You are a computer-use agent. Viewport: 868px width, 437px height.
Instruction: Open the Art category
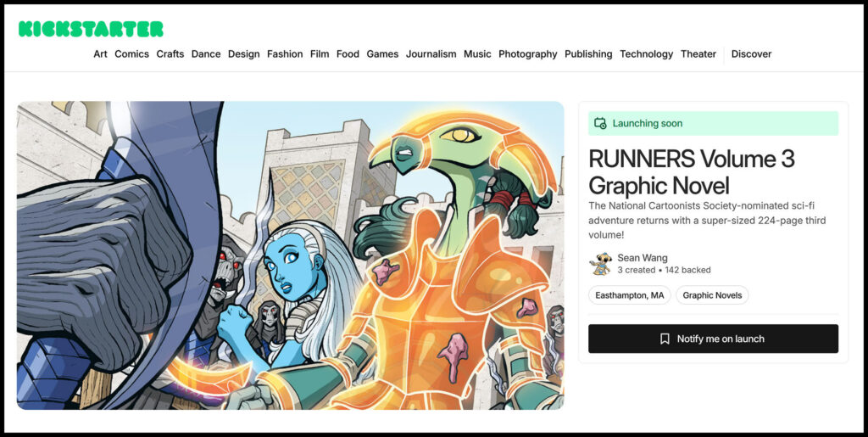(100, 53)
